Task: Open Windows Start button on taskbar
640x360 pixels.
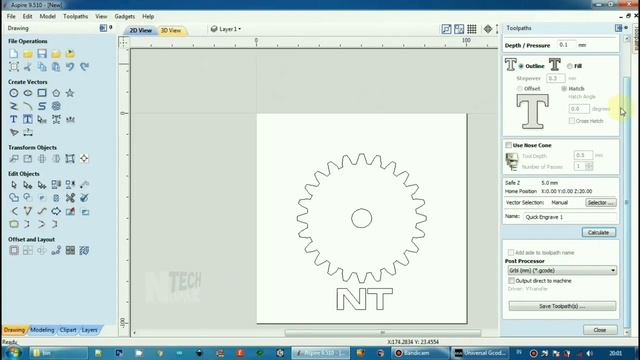Action: (13, 353)
